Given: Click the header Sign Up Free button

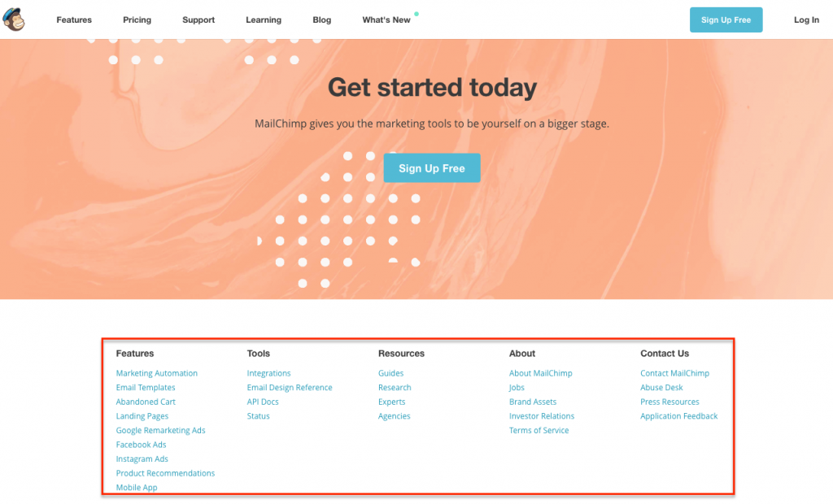Looking at the screenshot, I should (x=726, y=20).
